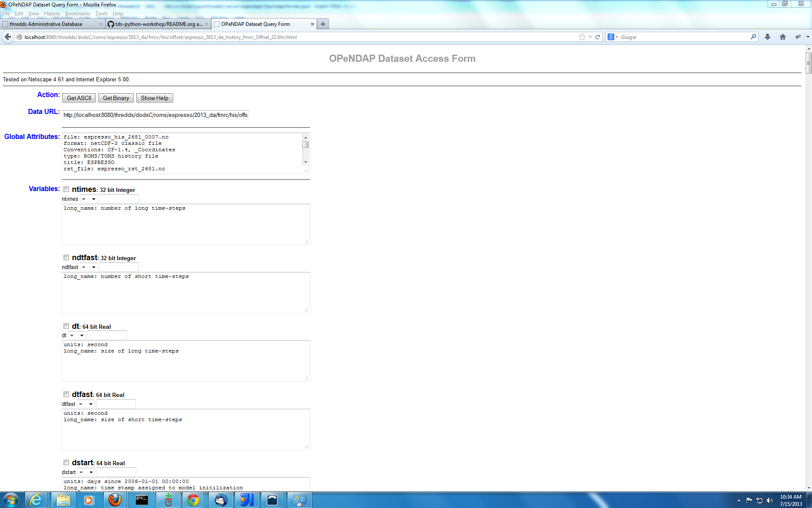Viewport: 812px width, 508px height.
Task: Expand the dt operator dropdown
Action: click(77, 336)
